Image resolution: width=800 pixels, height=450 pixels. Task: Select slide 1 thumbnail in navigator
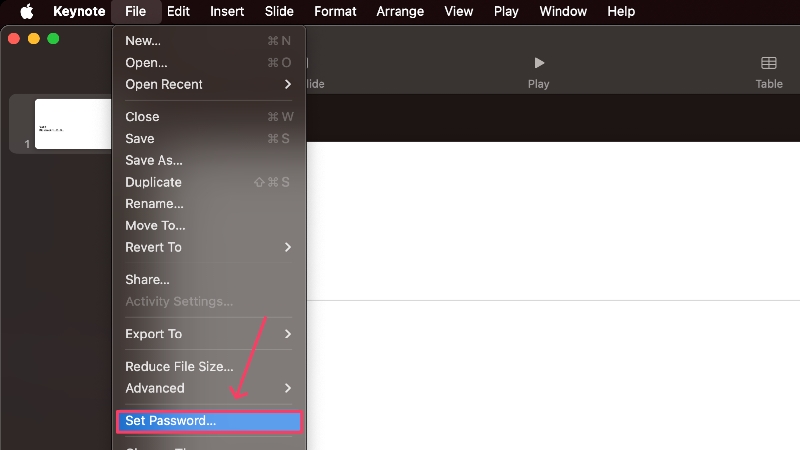[x=72, y=124]
